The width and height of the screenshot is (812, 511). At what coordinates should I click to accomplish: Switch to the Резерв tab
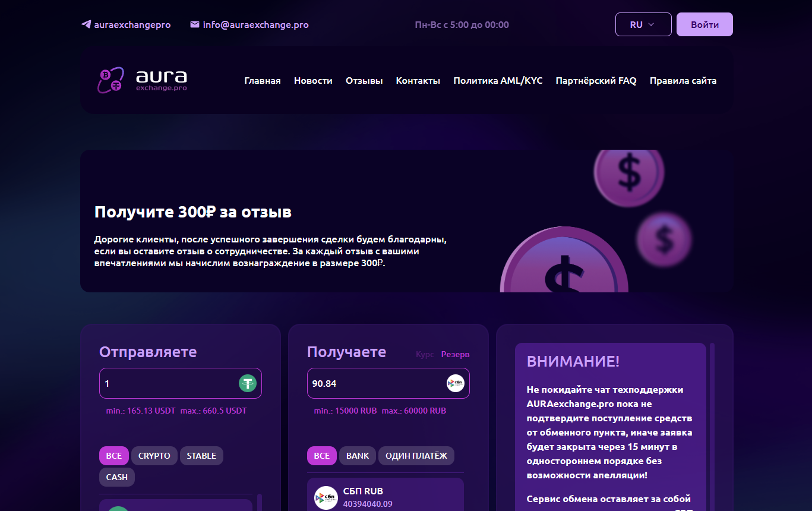456,354
